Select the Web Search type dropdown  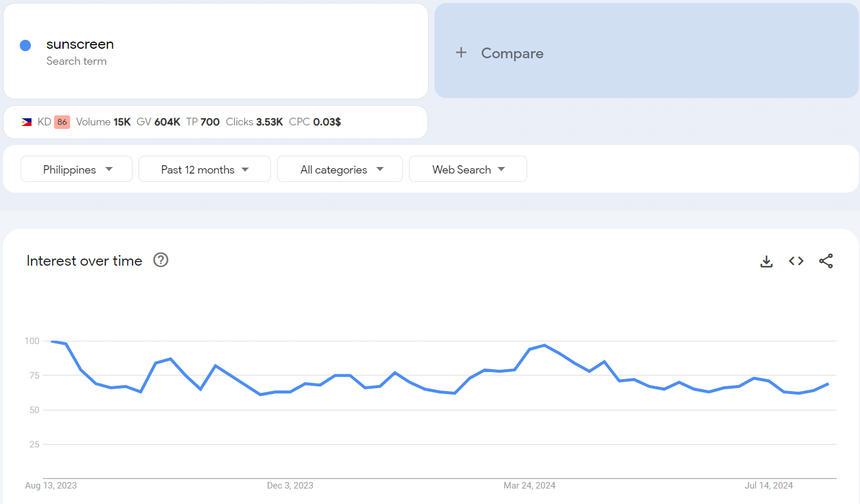[x=468, y=169]
